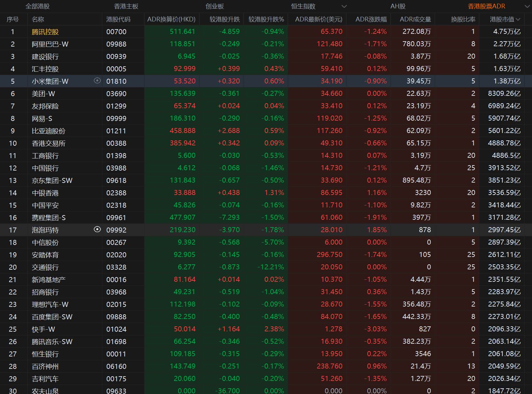Expand the 恒生指数 dropdown arrow

pyautogui.click(x=344, y=6)
